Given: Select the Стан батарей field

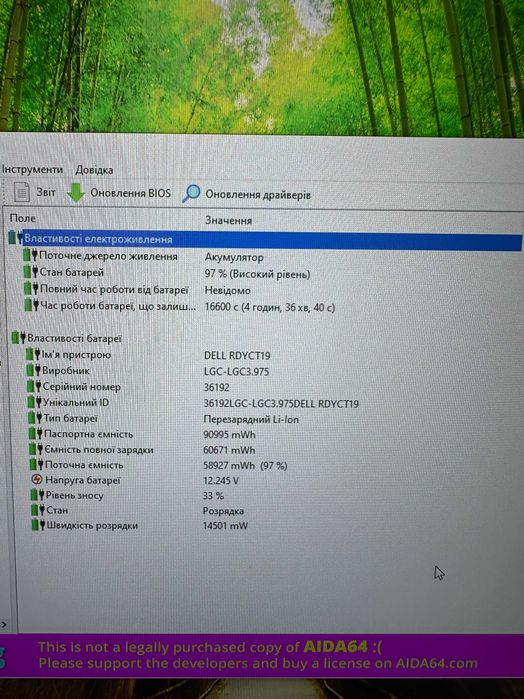Looking at the screenshot, I should pos(72,272).
